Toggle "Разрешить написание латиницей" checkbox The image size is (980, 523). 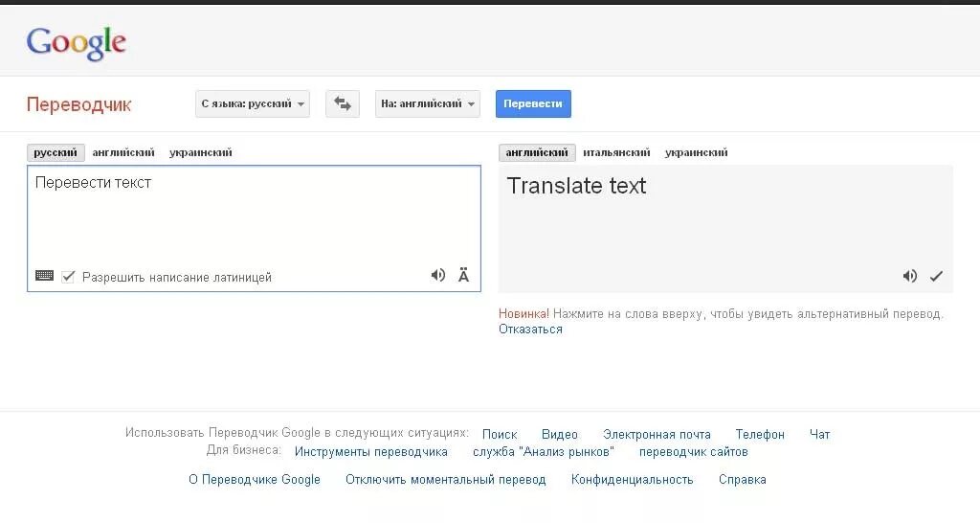[68, 277]
